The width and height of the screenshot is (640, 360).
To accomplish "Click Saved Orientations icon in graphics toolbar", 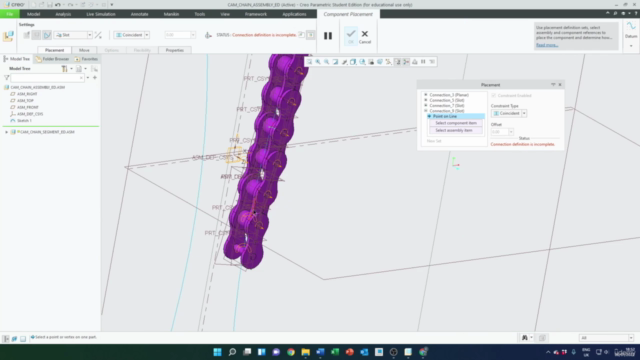I will [x=362, y=62].
